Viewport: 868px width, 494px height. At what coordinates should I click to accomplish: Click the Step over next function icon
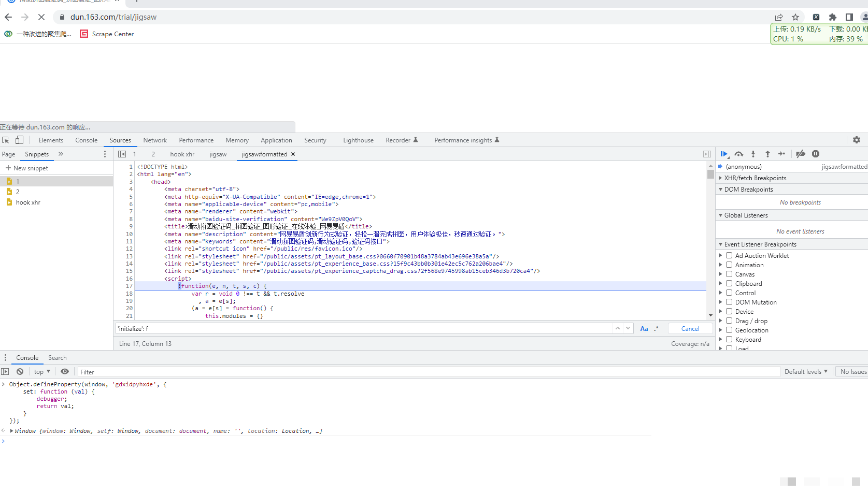739,154
